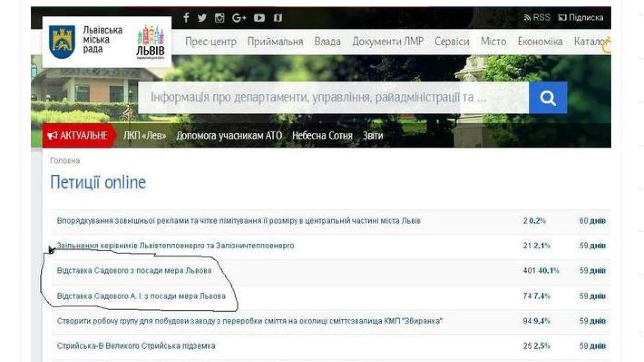This screenshot has height=362, width=644.
Task: Open the Twitter social icon
Action: click(202, 17)
